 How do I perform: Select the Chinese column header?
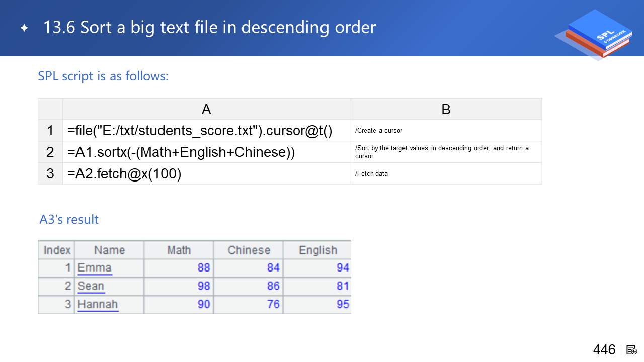coord(249,250)
